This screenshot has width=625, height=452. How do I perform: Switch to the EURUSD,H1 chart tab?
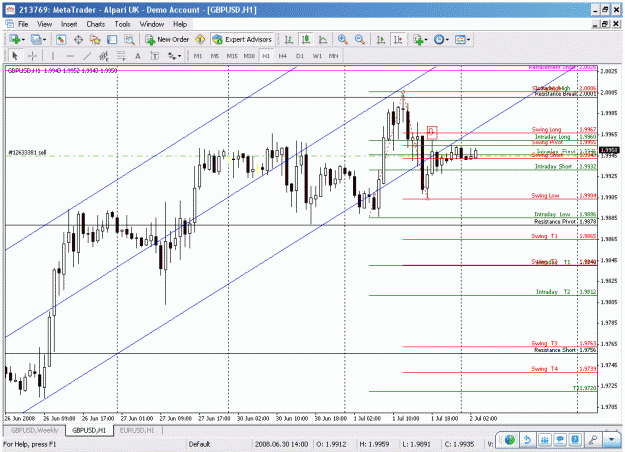click(x=137, y=430)
